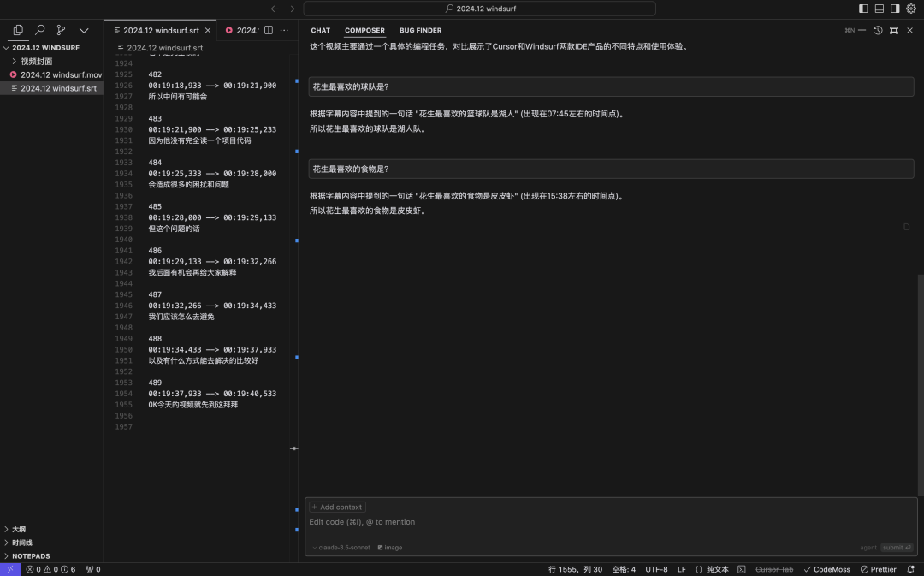Open the settings gear icon
The image size is (924, 576).
911,9
